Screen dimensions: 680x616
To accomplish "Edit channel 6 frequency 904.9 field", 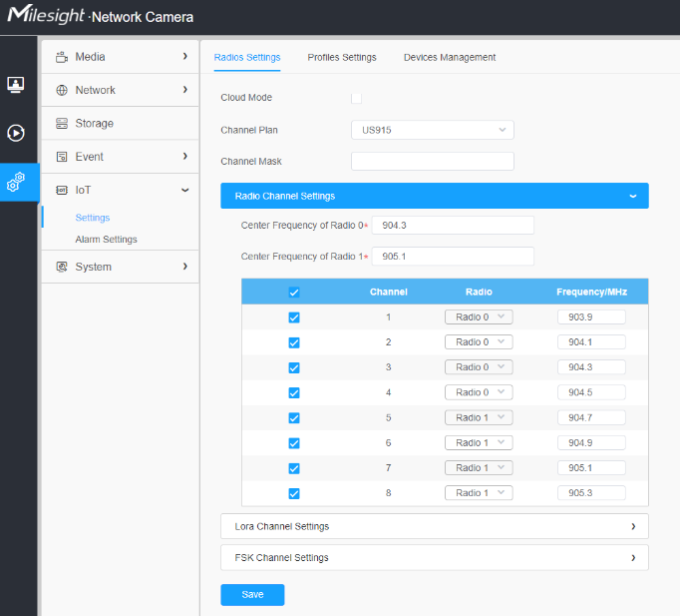I will 592,443.
